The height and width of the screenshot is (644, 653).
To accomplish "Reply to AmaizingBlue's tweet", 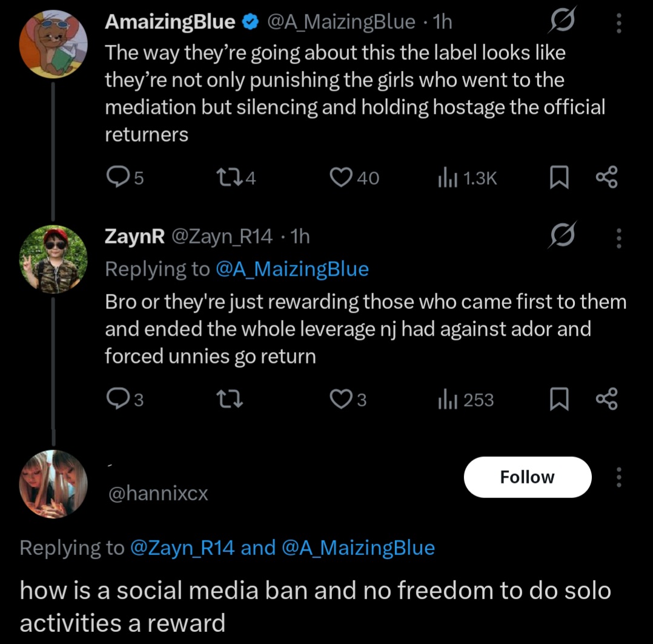I will pyautogui.click(x=116, y=178).
